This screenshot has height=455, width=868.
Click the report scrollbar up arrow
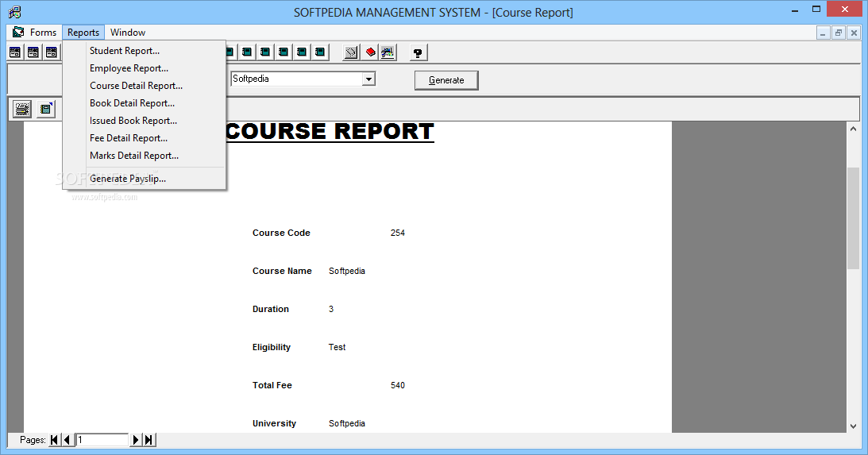[x=853, y=129]
